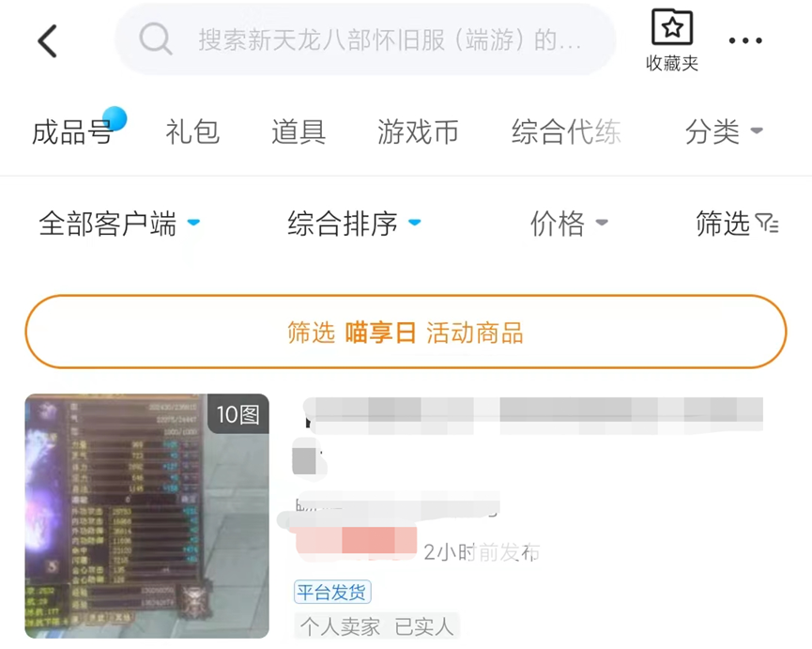This screenshot has height=649, width=812.
Task: Open the three-dot more menu
Action: pos(745,40)
